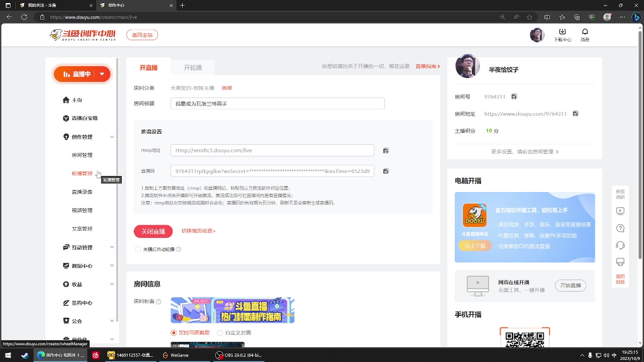Click the 创作管理 lightbulb icon

(x=66, y=137)
